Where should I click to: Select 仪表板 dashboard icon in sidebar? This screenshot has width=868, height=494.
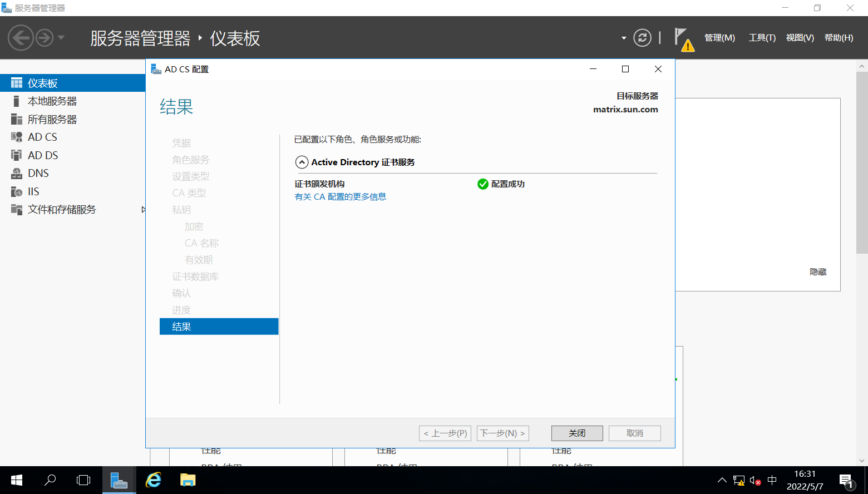(x=17, y=83)
